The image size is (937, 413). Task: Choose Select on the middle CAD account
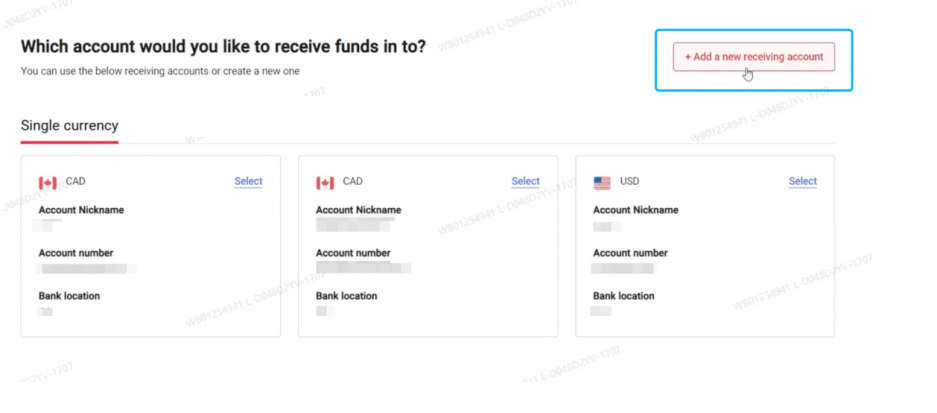tap(525, 181)
